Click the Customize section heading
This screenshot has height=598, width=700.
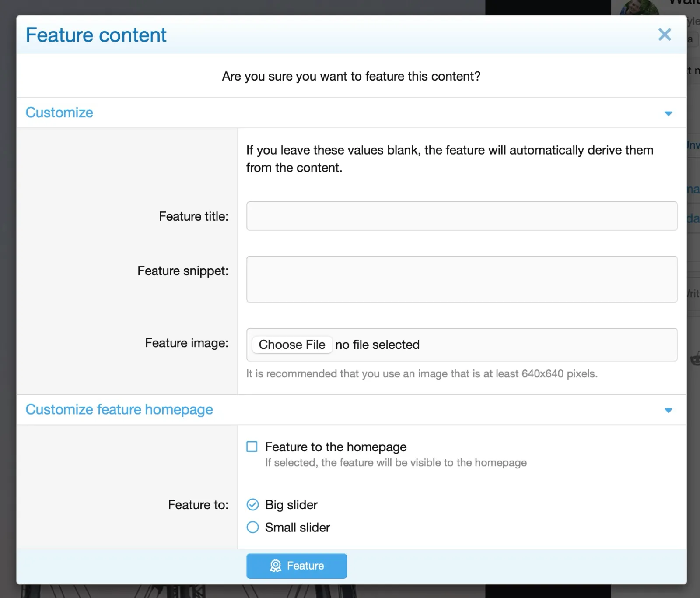(59, 113)
